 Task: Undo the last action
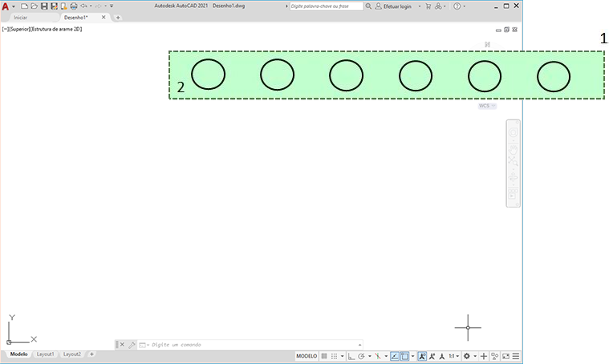[83, 6]
